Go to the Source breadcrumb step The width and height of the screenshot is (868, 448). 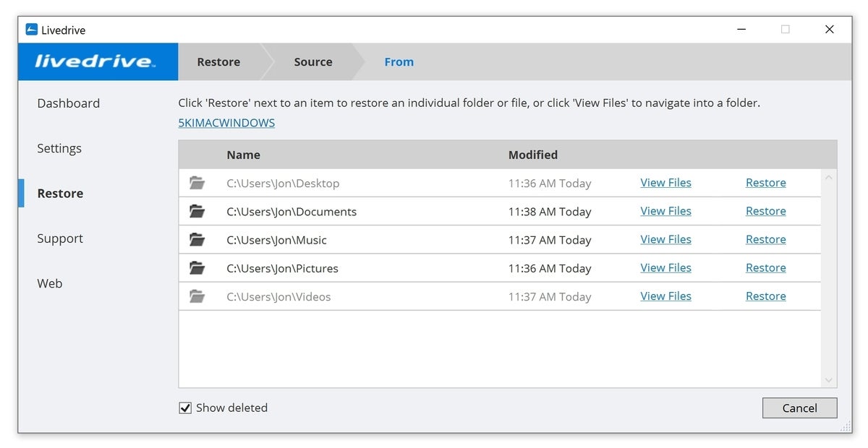313,62
